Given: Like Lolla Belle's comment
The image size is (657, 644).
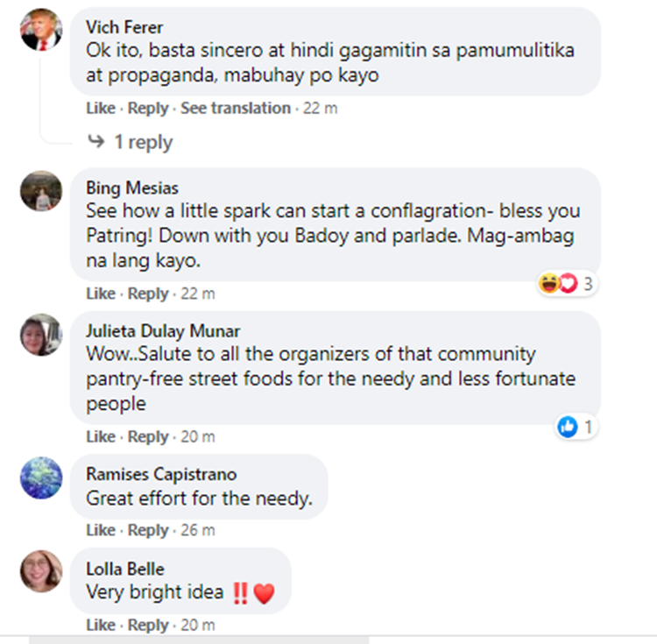Looking at the screenshot, I should (x=100, y=625).
